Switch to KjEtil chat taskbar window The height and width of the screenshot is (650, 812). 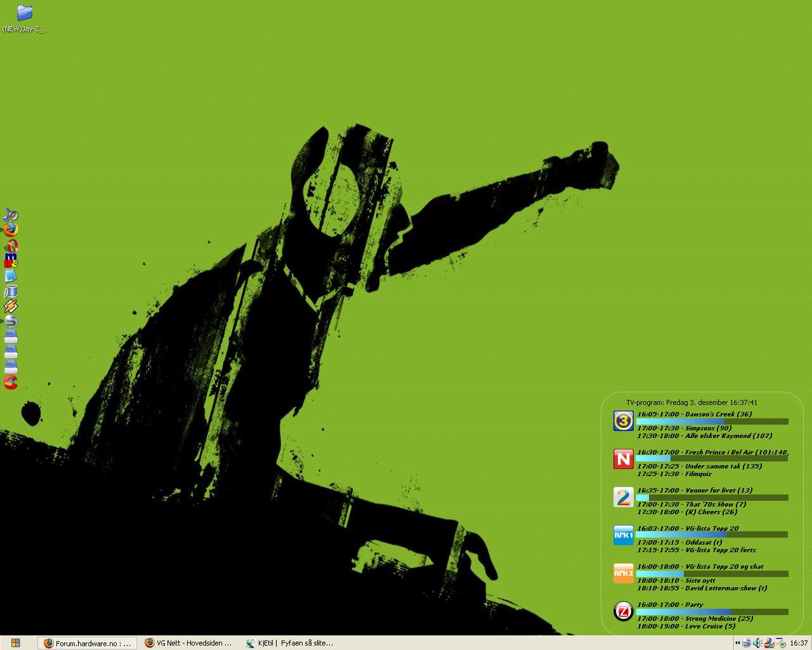click(291, 643)
